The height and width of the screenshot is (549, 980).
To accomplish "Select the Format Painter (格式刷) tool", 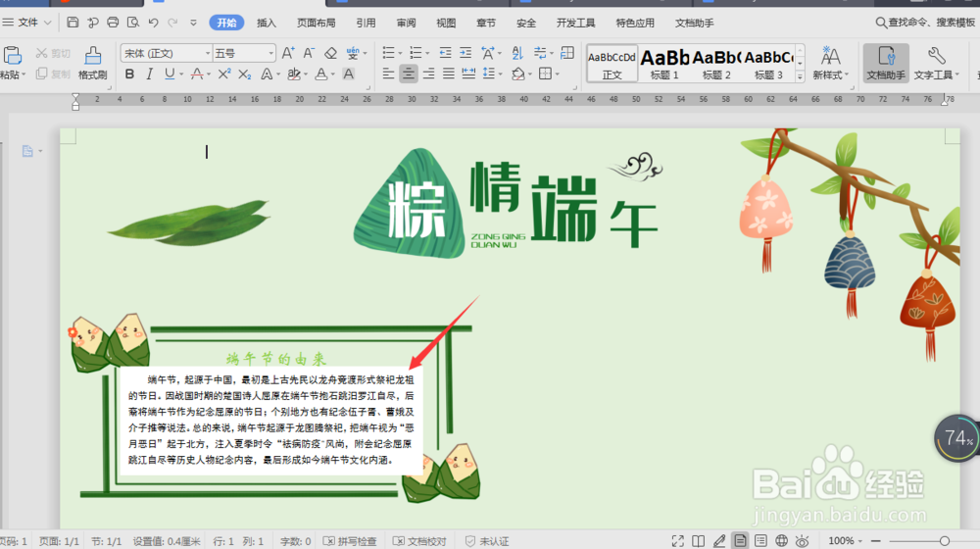I will pyautogui.click(x=92, y=63).
